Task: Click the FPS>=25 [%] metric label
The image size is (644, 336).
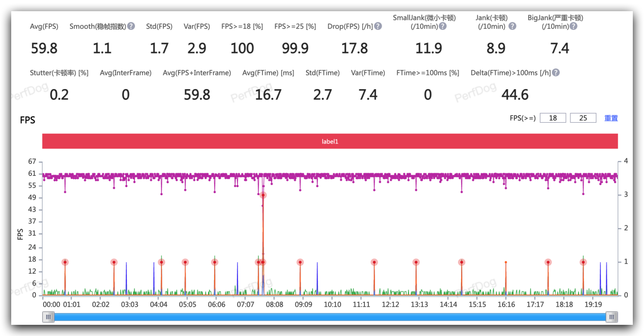Action: [x=295, y=26]
